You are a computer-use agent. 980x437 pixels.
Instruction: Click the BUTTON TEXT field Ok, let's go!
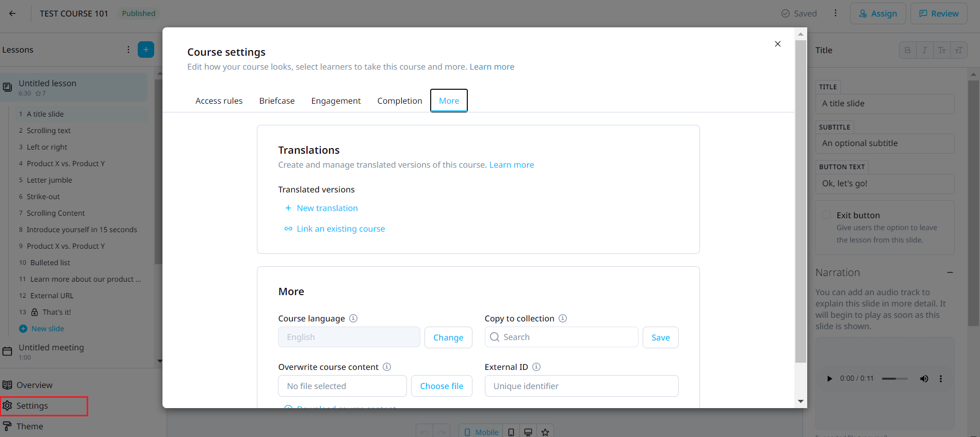coord(885,184)
